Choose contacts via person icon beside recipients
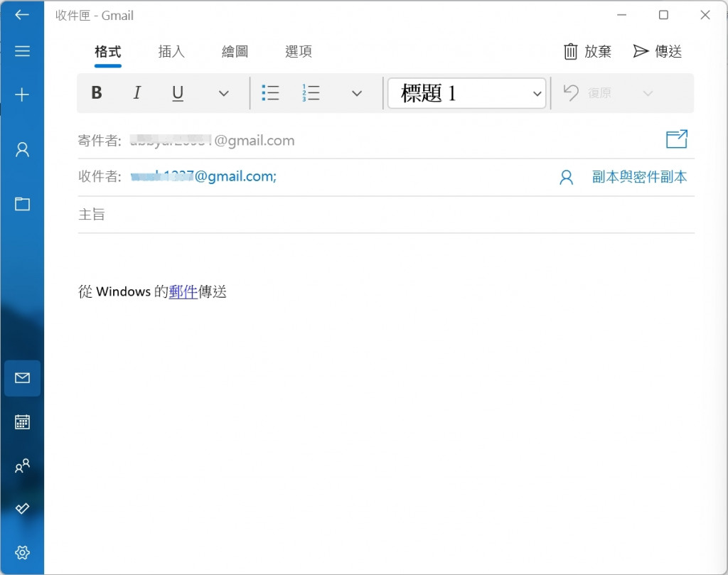The width and height of the screenshot is (728, 575). tap(566, 177)
